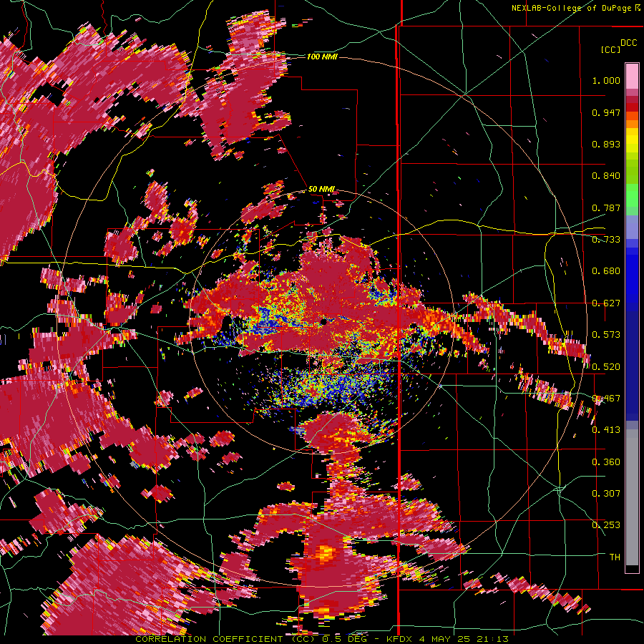644x644 pixels.
Task: Click the 0.520 scale value
Action: (x=606, y=367)
